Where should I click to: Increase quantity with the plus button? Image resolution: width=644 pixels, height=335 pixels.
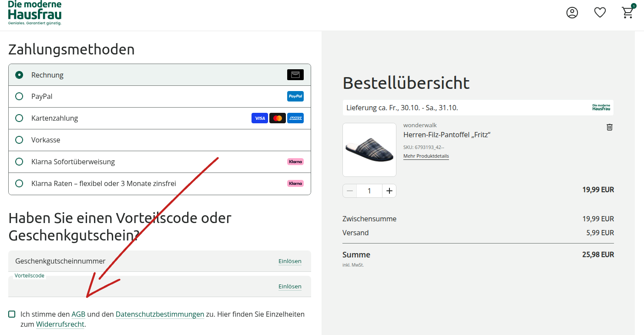pyautogui.click(x=389, y=191)
